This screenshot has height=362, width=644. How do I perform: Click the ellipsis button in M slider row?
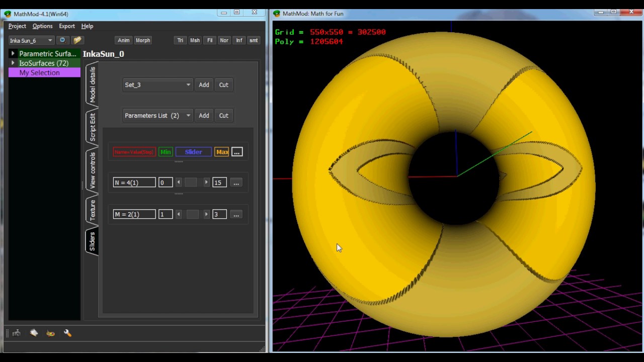[x=236, y=215]
